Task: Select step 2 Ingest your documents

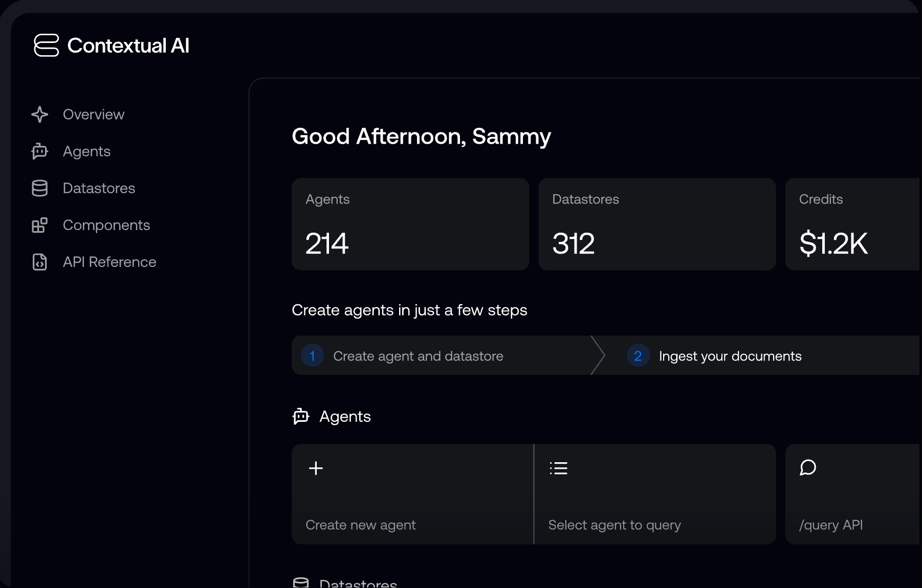Action: 730,356
